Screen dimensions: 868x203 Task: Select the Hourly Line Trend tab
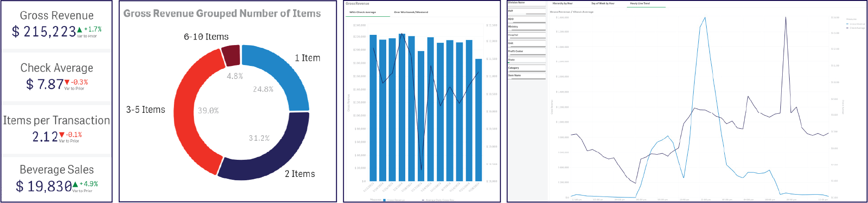click(x=639, y=4)
